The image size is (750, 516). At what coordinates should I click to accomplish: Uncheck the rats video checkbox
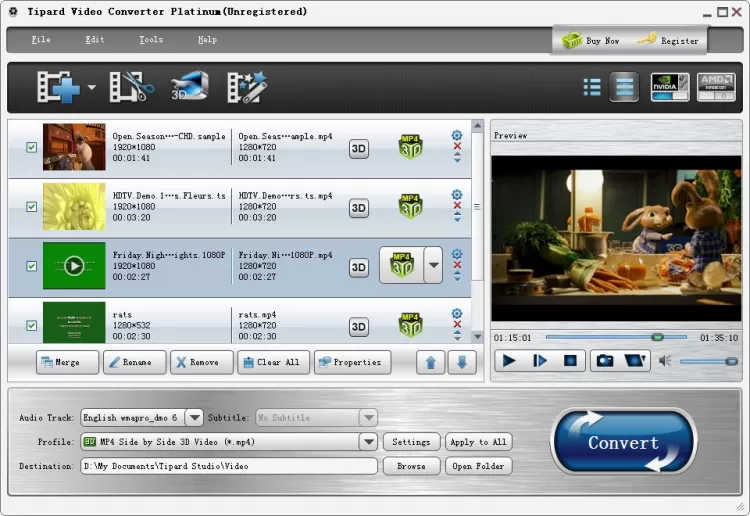(32, 326)
